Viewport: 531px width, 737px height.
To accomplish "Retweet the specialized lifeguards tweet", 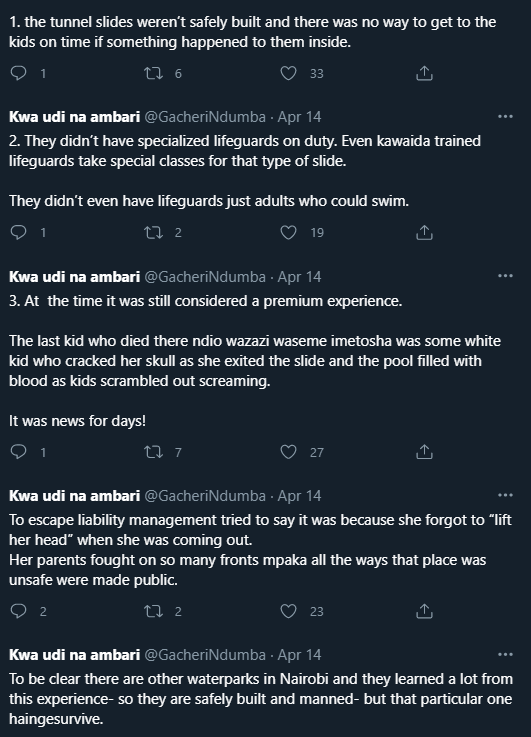I will coord(153,232).
